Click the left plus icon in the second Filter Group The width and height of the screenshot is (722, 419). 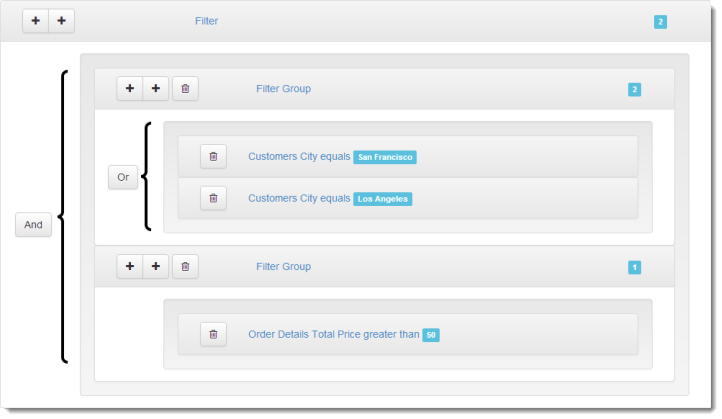[130, 267]
